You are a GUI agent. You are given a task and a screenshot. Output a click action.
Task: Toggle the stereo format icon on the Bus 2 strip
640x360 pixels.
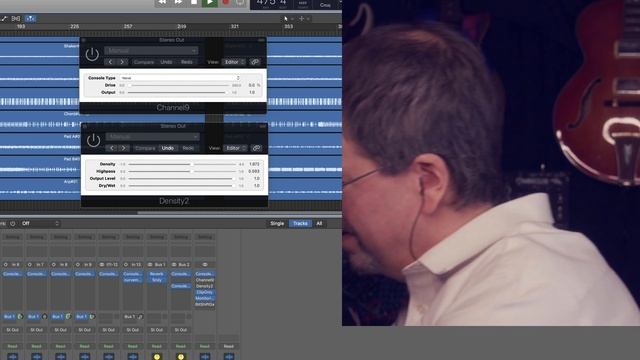(x=174, y=265)
